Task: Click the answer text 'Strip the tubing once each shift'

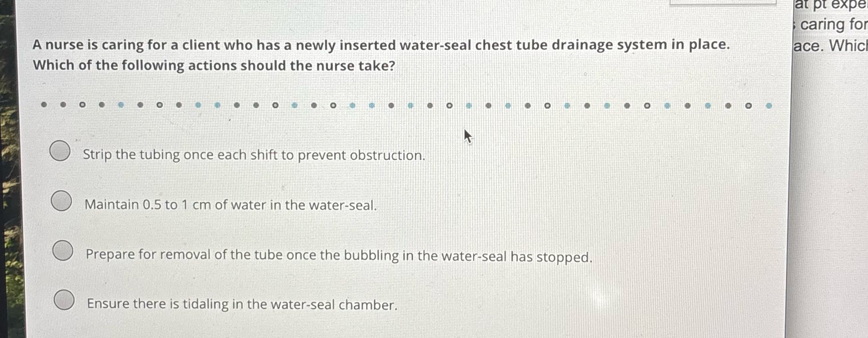Action: pyautogui.click(x=254, y=156)
